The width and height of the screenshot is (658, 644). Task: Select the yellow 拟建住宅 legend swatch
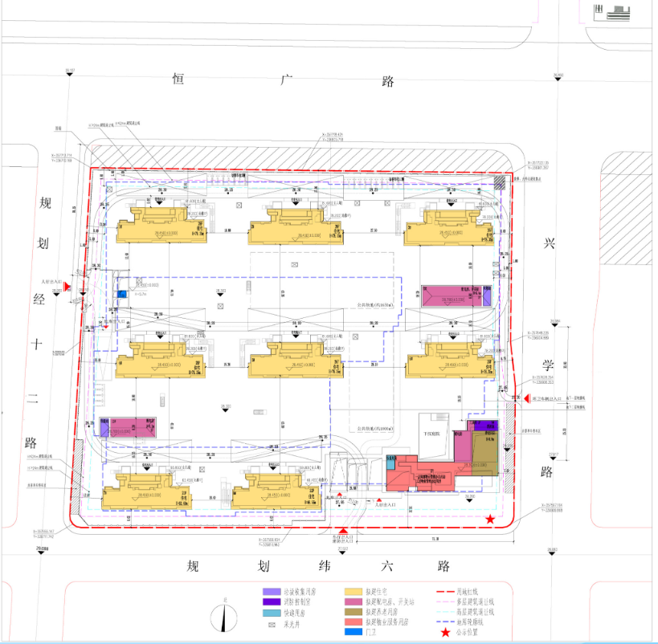click(354, 593)
